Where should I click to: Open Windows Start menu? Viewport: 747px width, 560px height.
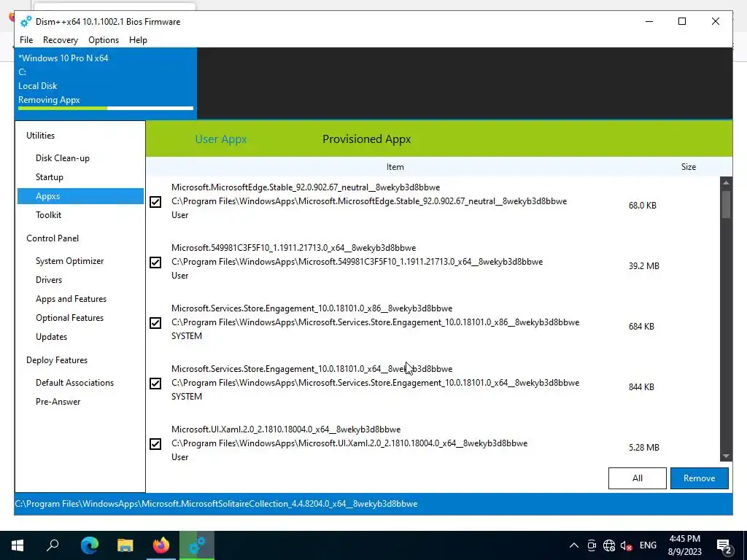[x=18, y=545]
